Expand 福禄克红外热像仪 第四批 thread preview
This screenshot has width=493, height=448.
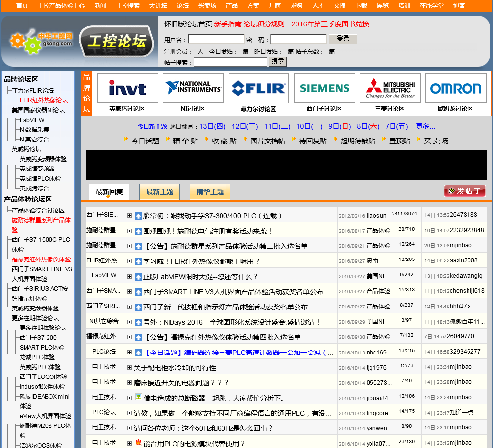(129, 337)
